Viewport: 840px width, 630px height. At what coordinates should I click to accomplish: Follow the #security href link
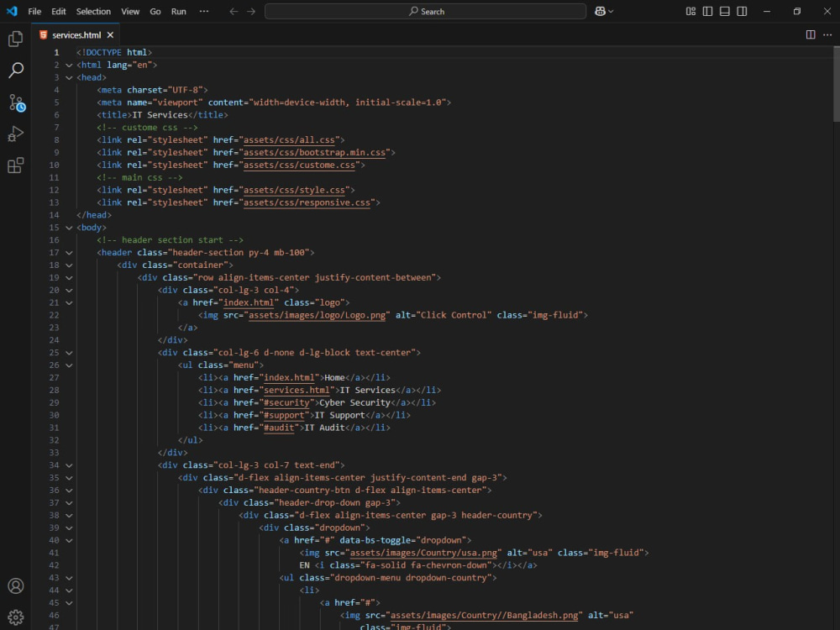[x=286, y=403]
